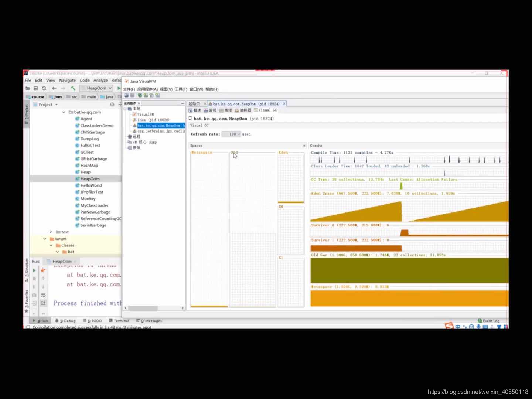Select Idea (pid 18036) in applications tree
The image size is (532, 399).
coord(151,120)
